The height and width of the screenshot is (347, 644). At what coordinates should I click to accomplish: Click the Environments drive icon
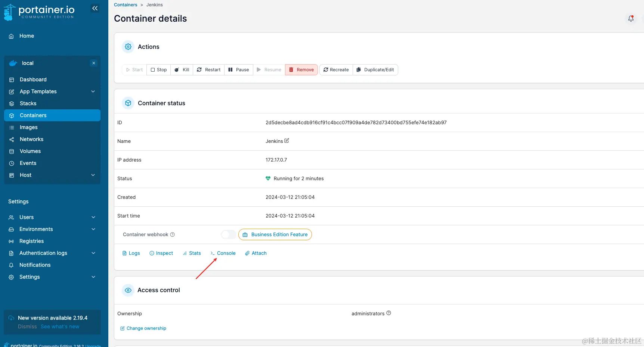(x=11, y=229)
